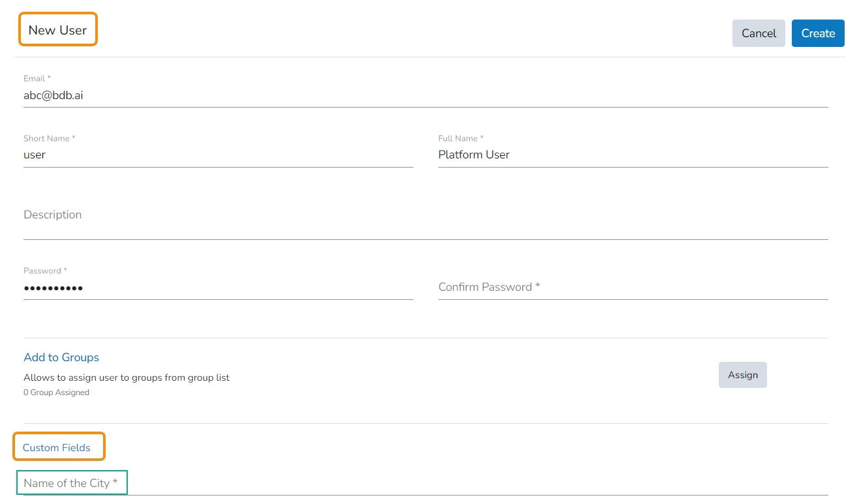
Task: Click the asterisk after Confirm Password
Action: (537, 286)
